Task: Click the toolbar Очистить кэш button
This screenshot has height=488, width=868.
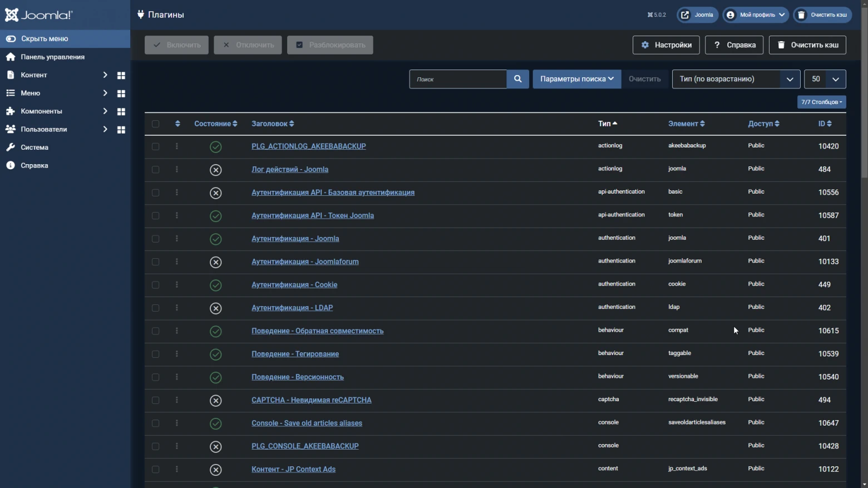Action: (807, 45)
